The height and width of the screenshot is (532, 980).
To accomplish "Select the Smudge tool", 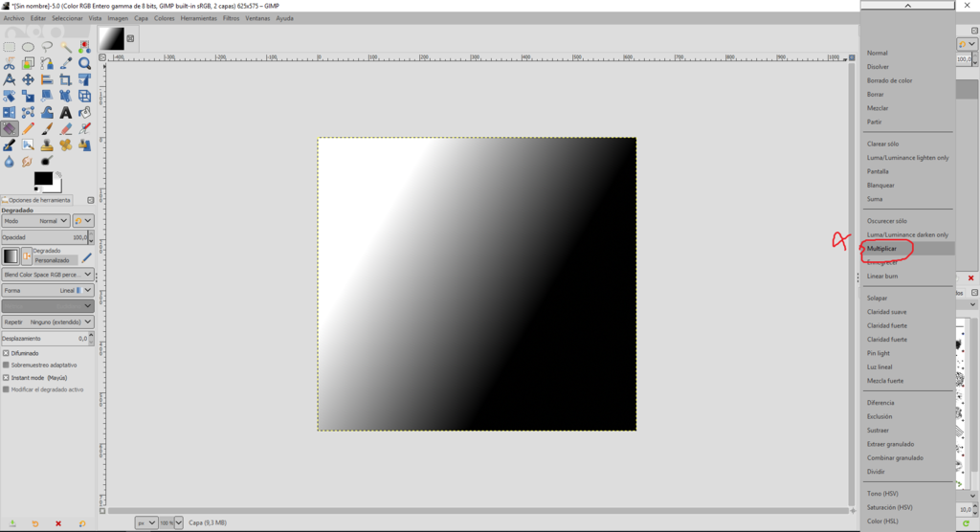I will pyautogui.click(x=28, y=162).
